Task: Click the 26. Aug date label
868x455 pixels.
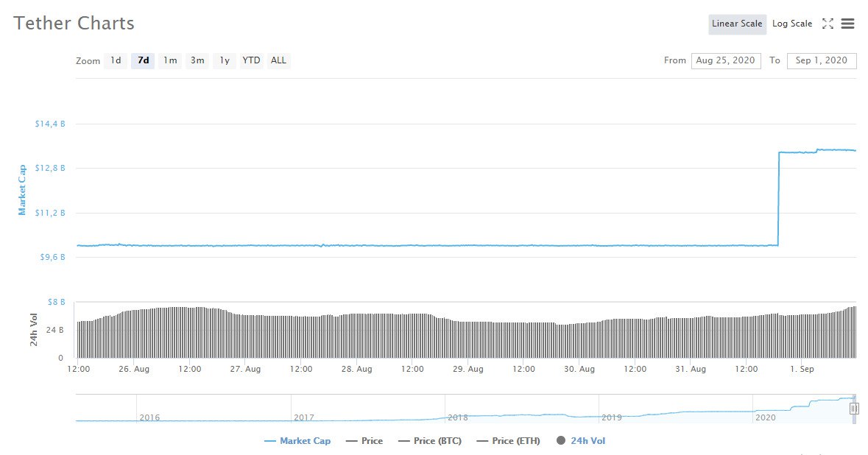Action: tap(134, 369)
